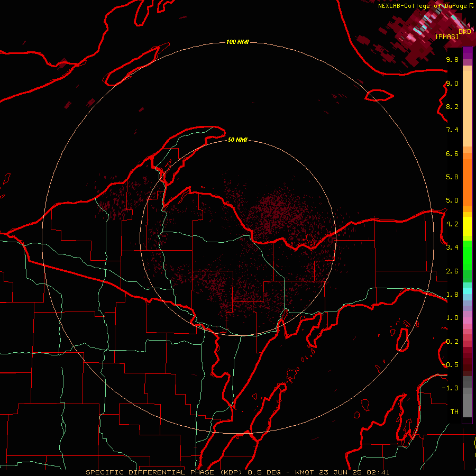Click the 6.6 color scale value
476x476 pixels.
[x=452, y=153]
